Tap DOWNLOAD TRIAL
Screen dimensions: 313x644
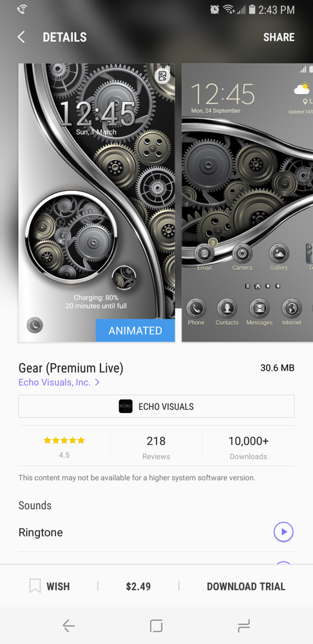[x=246, y=587]
